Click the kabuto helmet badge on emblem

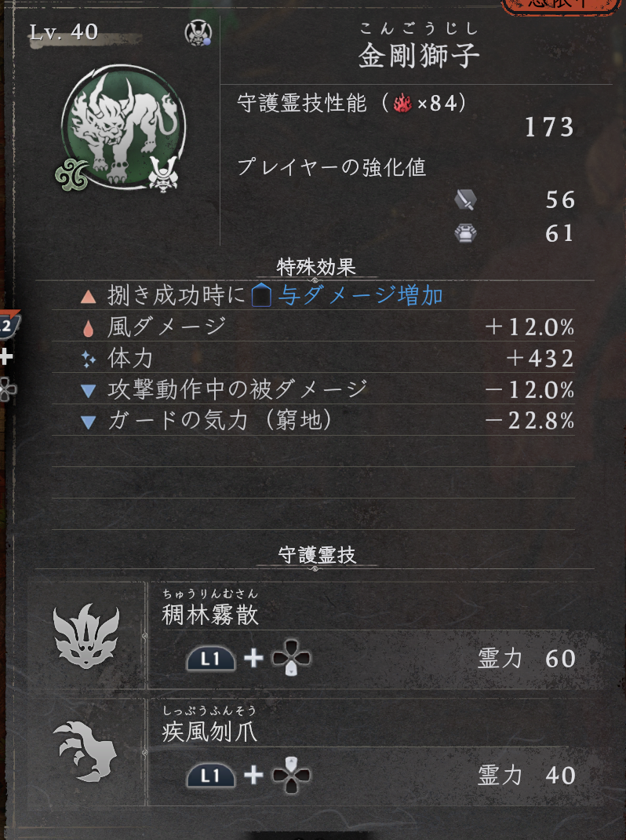pyautogui.click(x=163, y=173)
